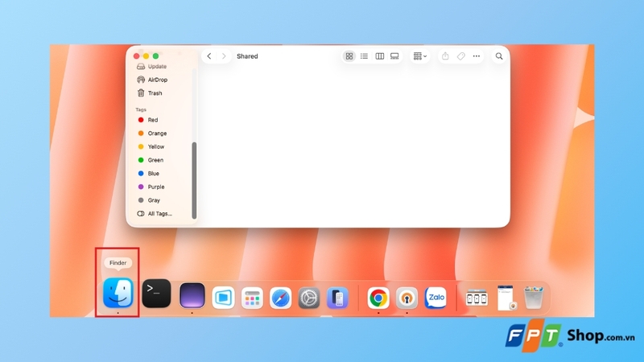Open System Settings gear icon
The height and width of the screenshot is (362, 644).
coord(309,298)
